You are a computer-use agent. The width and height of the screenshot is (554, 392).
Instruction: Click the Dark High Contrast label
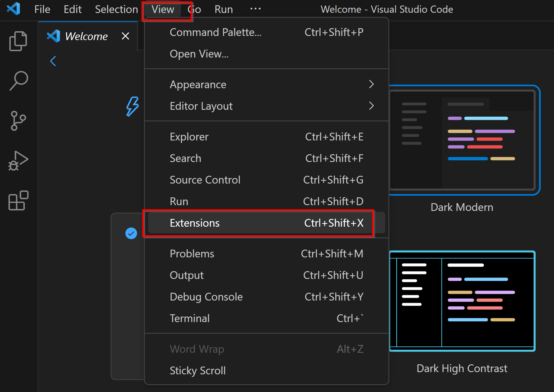pos(462,369)
